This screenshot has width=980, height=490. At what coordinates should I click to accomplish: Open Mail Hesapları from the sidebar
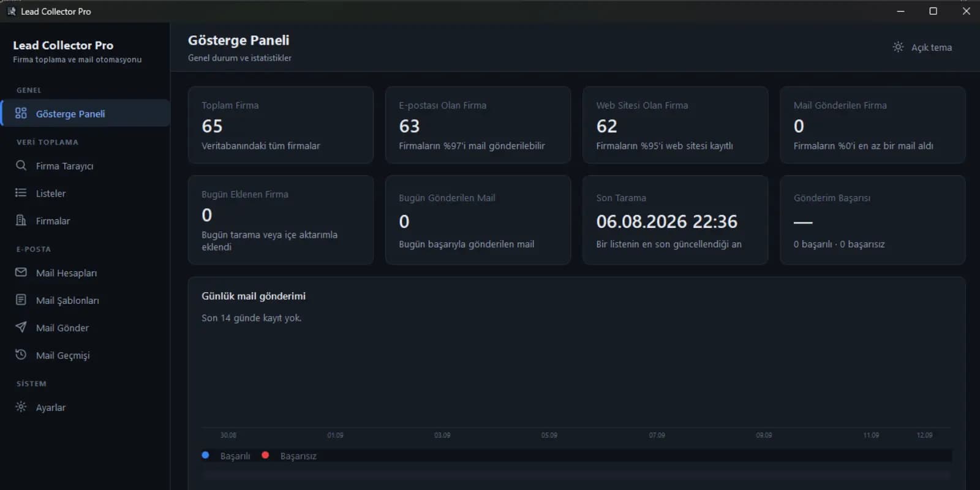coord(86,273)
